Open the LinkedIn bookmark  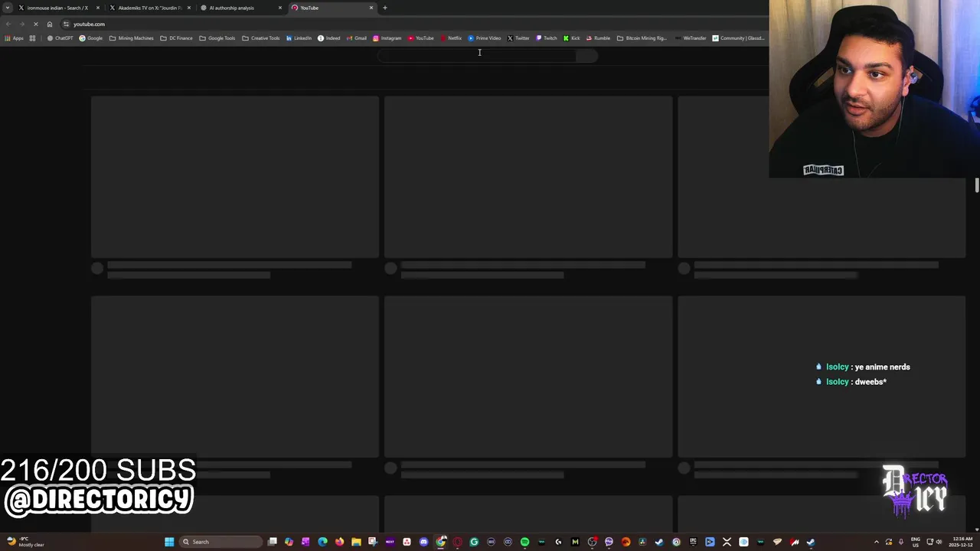tap(299, 38)
